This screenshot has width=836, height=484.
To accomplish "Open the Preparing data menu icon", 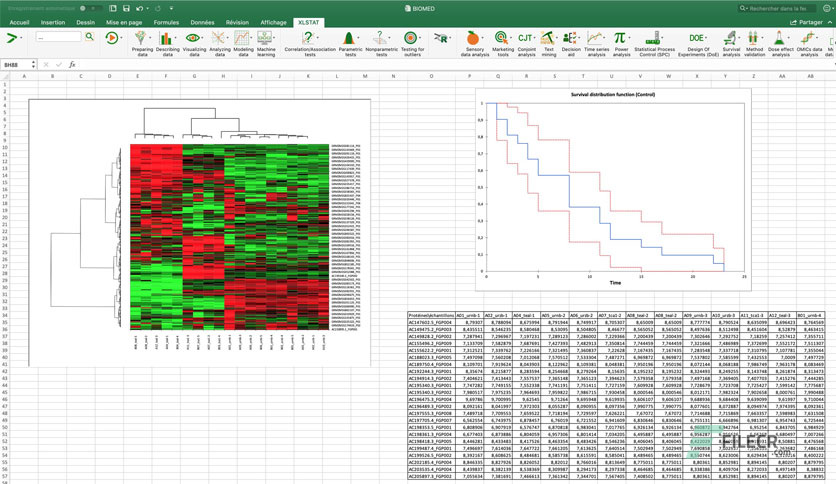I will tap(141, 38).
